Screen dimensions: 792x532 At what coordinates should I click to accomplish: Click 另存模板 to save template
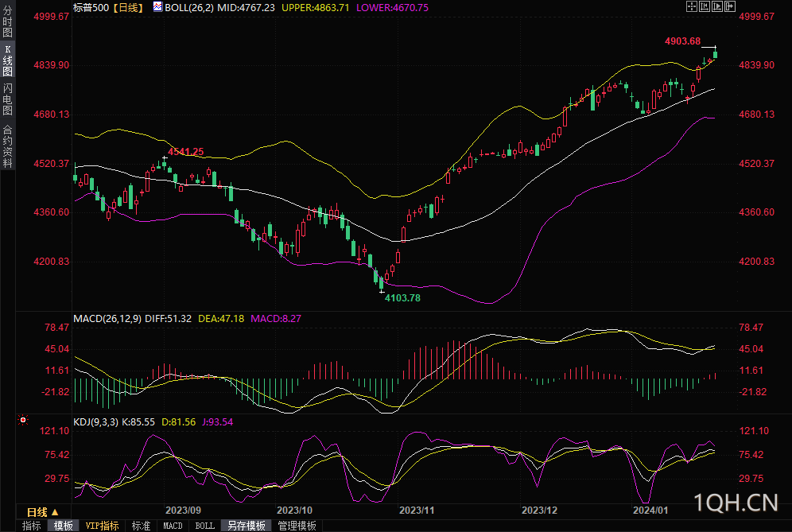point(247,526)
